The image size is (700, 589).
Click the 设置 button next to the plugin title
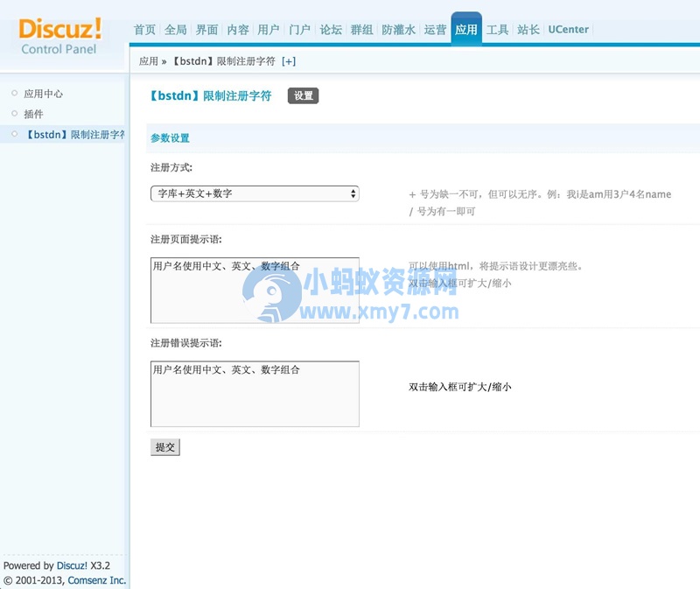click(x=303, y=96)
